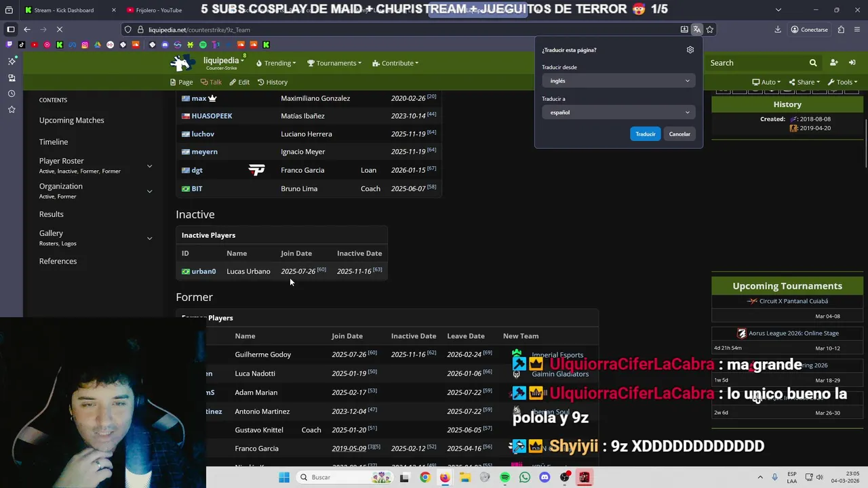Open the 'Traducir a' español dropdown
The width and height of the screenshot is (868, 488).
pos(618,113)
